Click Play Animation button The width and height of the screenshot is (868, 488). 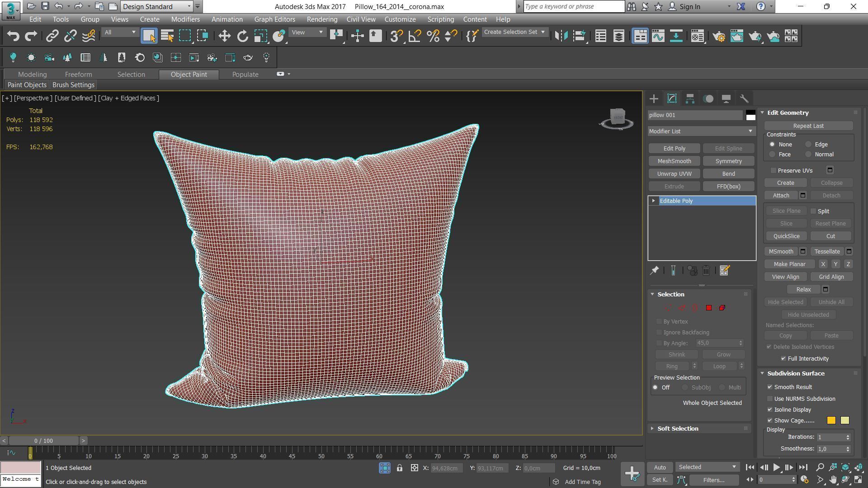(x=776, y=468)
